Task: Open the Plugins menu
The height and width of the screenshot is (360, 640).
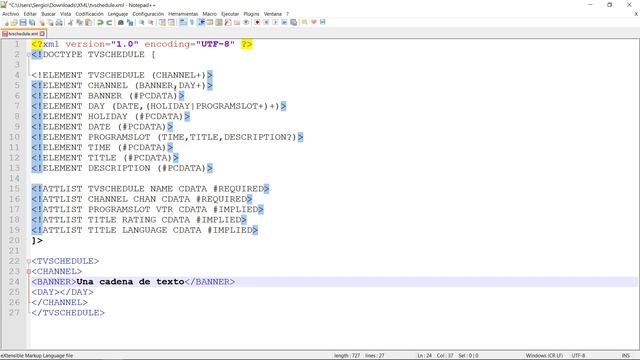Action: (251, 14)
